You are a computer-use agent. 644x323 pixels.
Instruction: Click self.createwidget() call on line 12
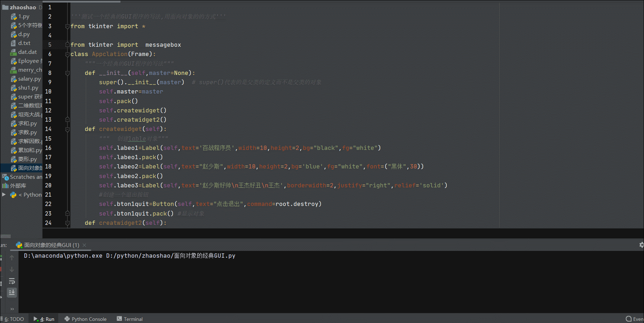(x=133, y=111)
